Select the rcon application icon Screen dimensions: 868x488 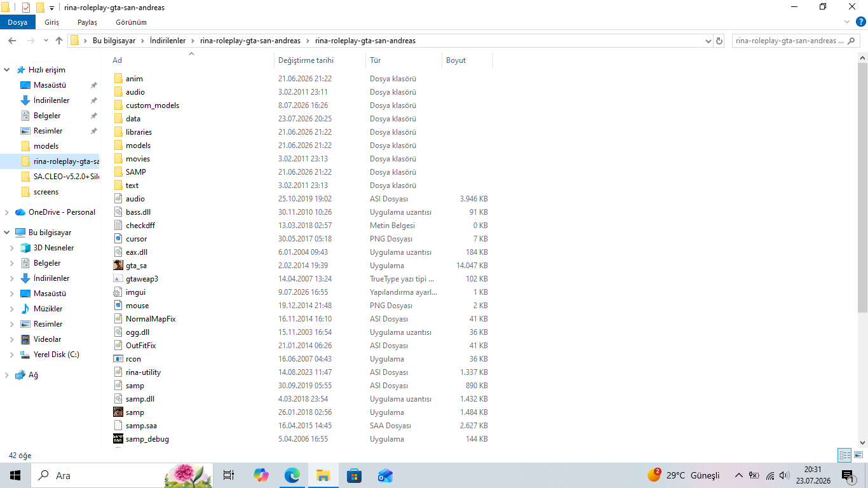[118, 359]
